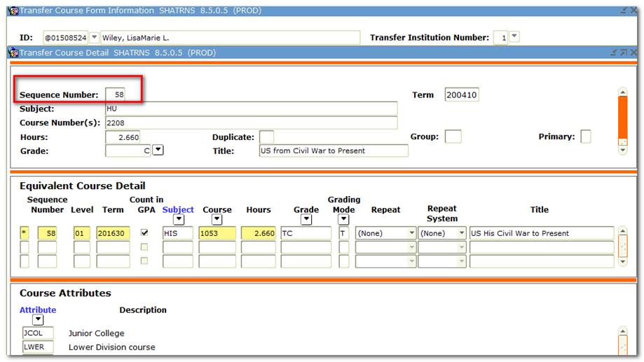Click the Grading Mode lookup arrow
The width and height of the screenshot is (644, 362).
(343, 220)
